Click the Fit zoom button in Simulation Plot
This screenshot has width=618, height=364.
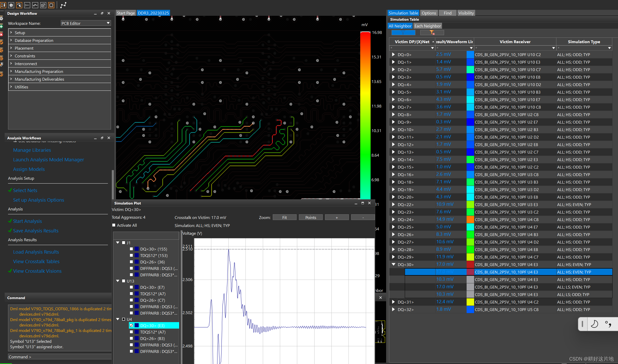(284, 217)
